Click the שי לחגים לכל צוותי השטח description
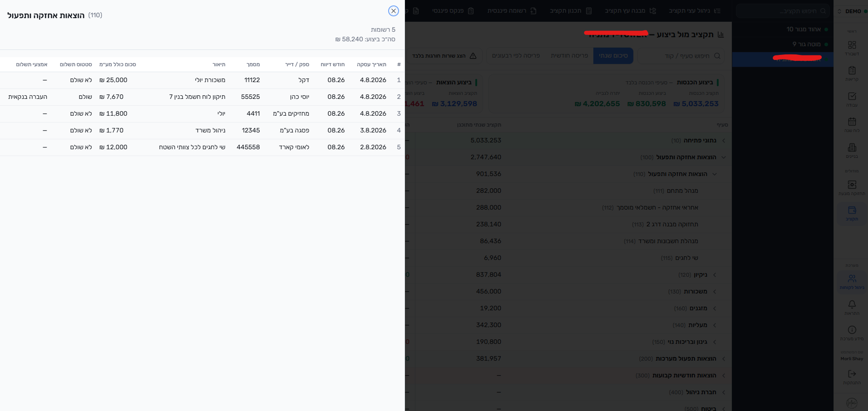The image size is (868, 411). tap(192, 147)
